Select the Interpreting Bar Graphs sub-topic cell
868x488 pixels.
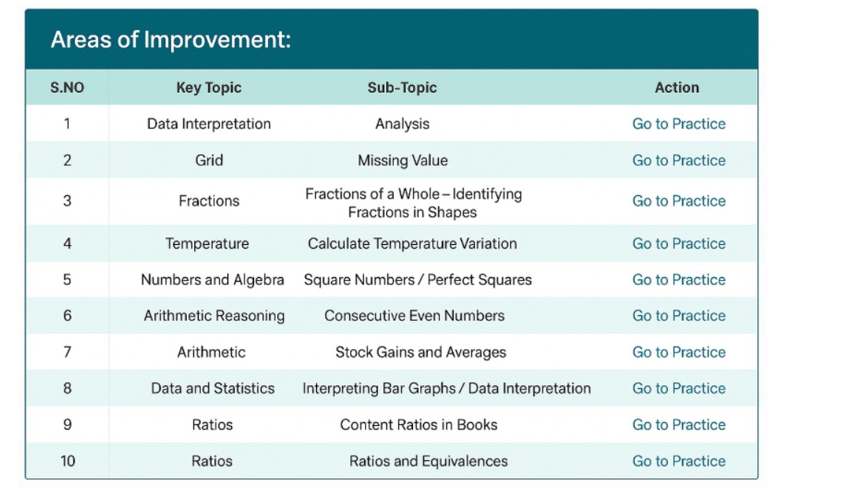pyautogui.click(x=446, y=388)
